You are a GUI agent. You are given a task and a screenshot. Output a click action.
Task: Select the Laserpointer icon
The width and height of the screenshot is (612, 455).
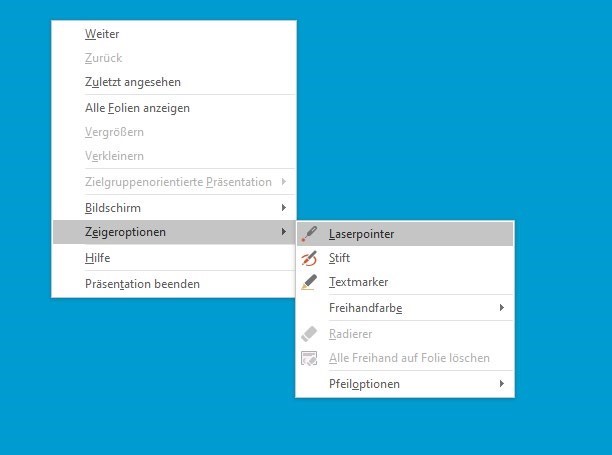click(309, 234)
